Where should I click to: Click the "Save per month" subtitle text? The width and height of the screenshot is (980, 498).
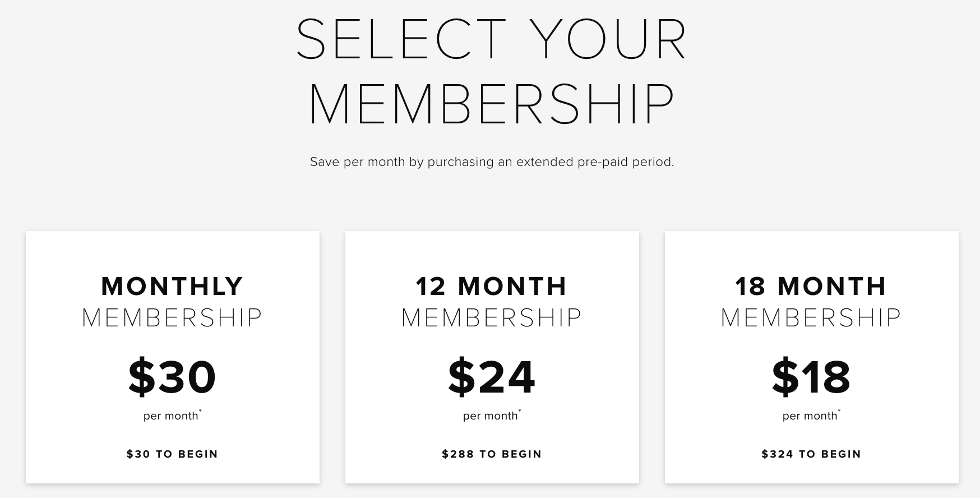coord(492,162)
